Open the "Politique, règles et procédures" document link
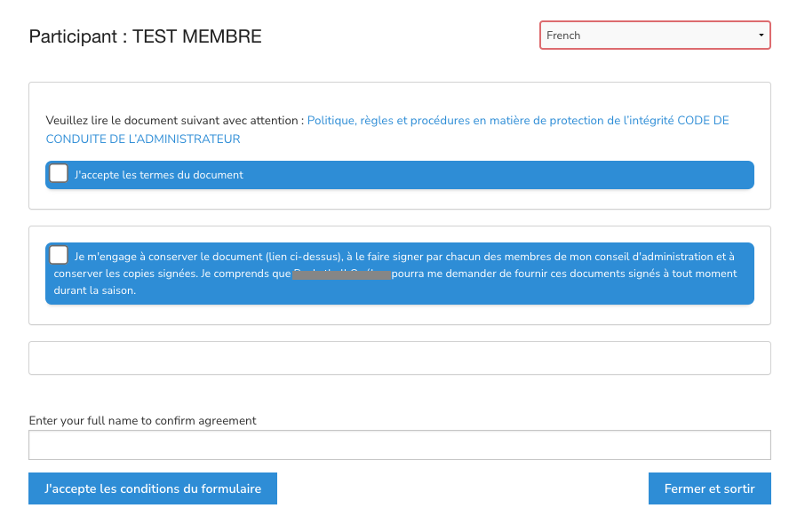The width and height of the screenshot is (797, 532). click(x=490, y=121)
